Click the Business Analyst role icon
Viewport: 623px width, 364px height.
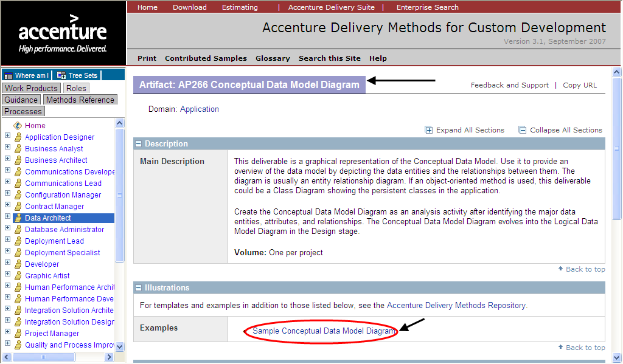[18, 149]
